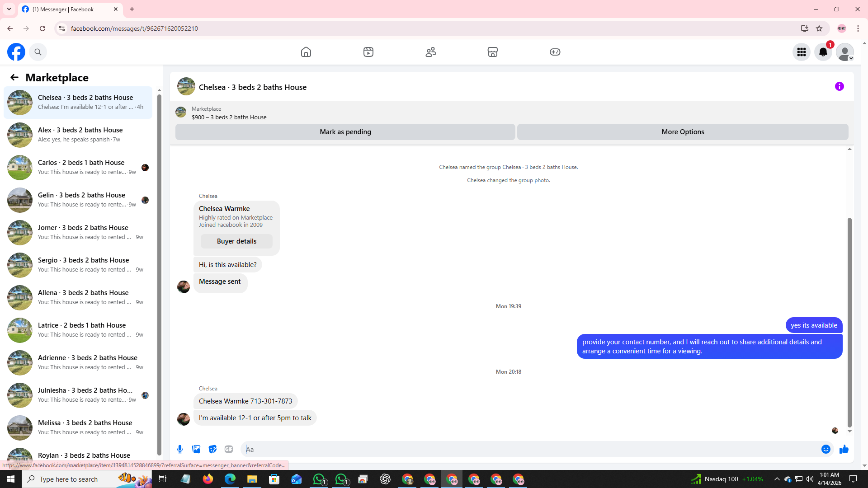Open the sticker picker icon

(x=212, y=449)
